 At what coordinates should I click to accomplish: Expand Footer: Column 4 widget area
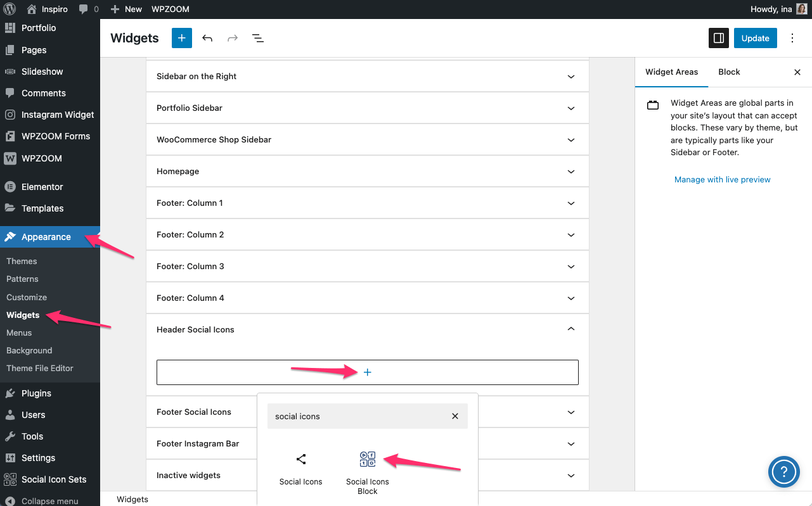(368, 298)
